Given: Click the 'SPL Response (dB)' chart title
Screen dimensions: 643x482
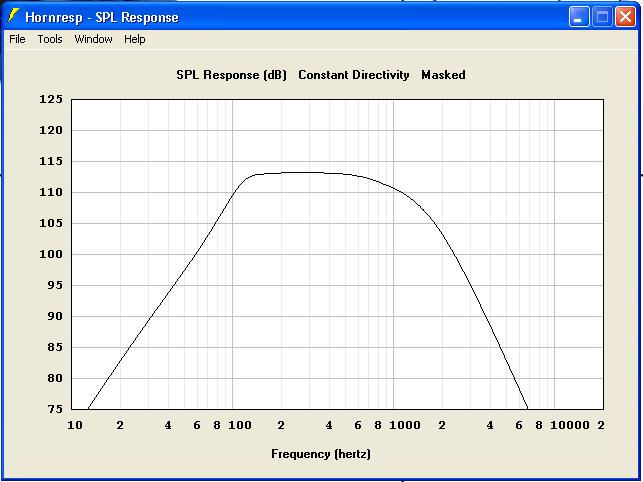Looking at the screenshot, I should pos(231,75).
